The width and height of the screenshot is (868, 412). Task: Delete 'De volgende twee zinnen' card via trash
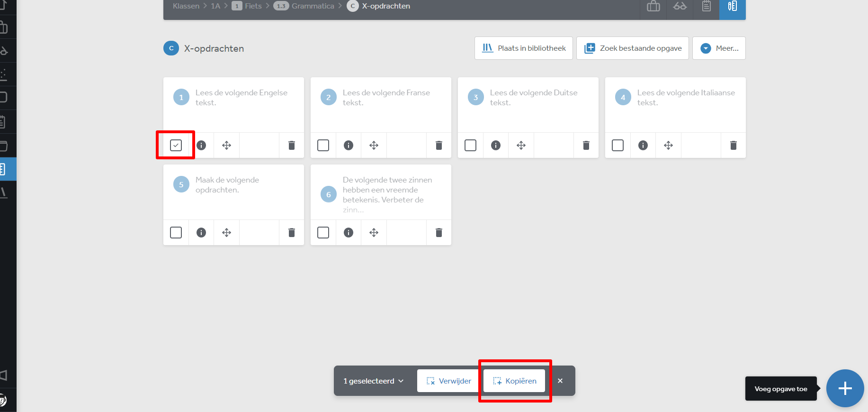click(439, 232)
